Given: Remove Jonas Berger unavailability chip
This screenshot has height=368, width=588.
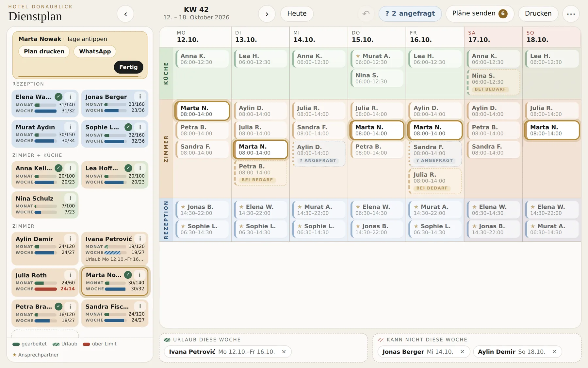Looking at the screenshot, I should (462, 352).
